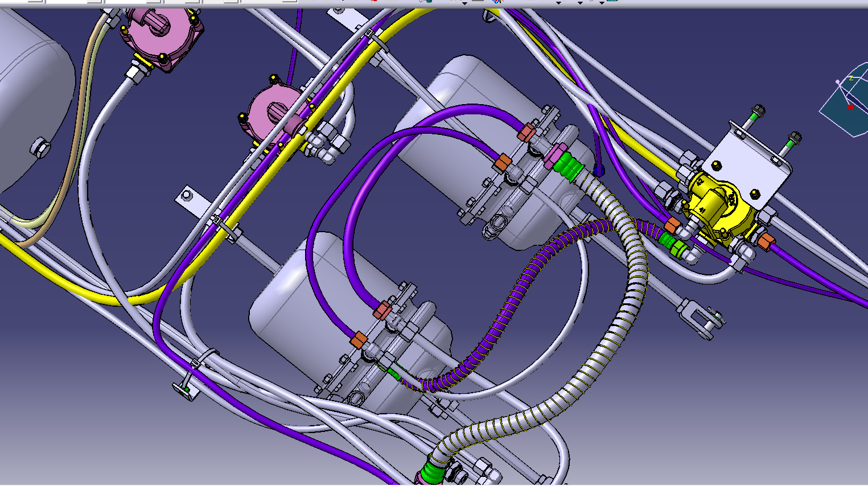The width and height of the screenshot is (868, 486).
Task: Select the pink valve at the top-left corner
Action: (x=162, y=34)
